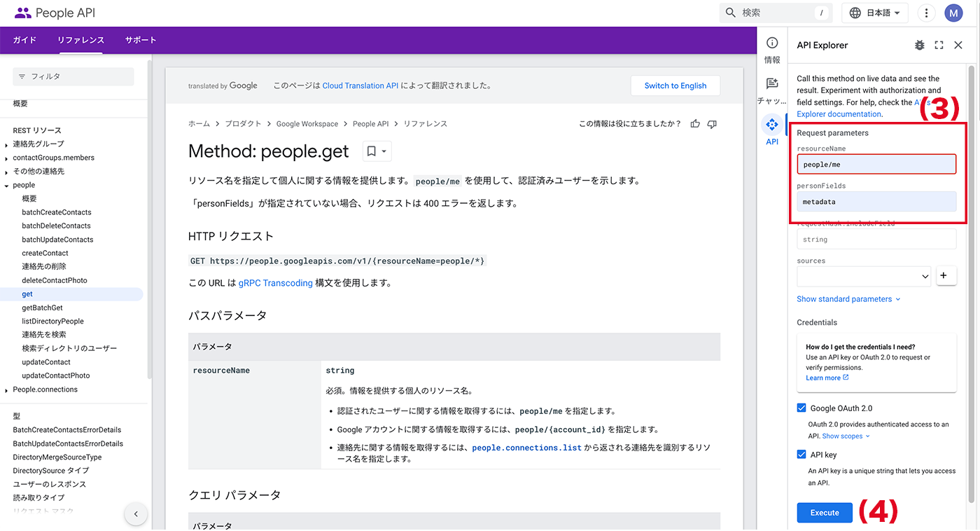Close the API Explorer panel
This screenshot has height=531, width=980.
958,45
